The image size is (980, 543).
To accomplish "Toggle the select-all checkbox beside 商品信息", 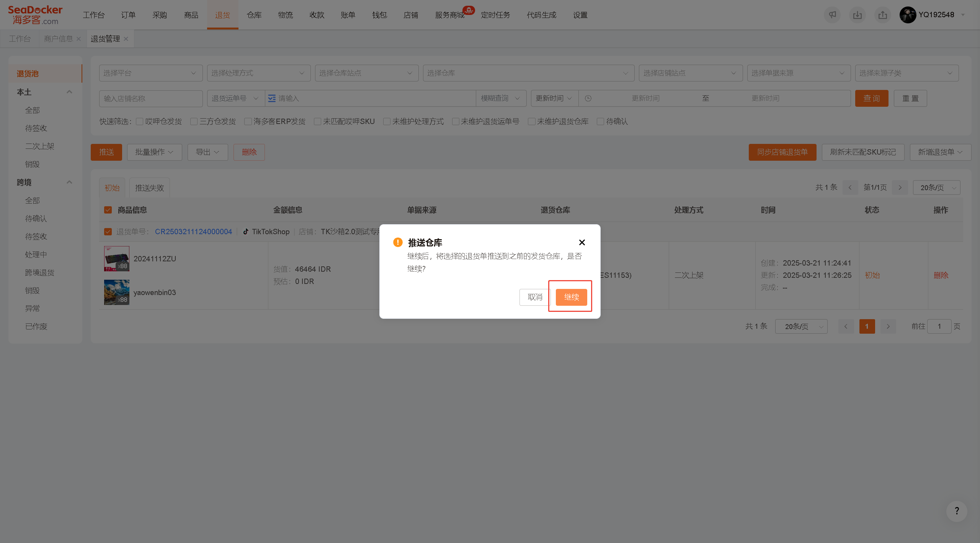I will tap(108, 210).
